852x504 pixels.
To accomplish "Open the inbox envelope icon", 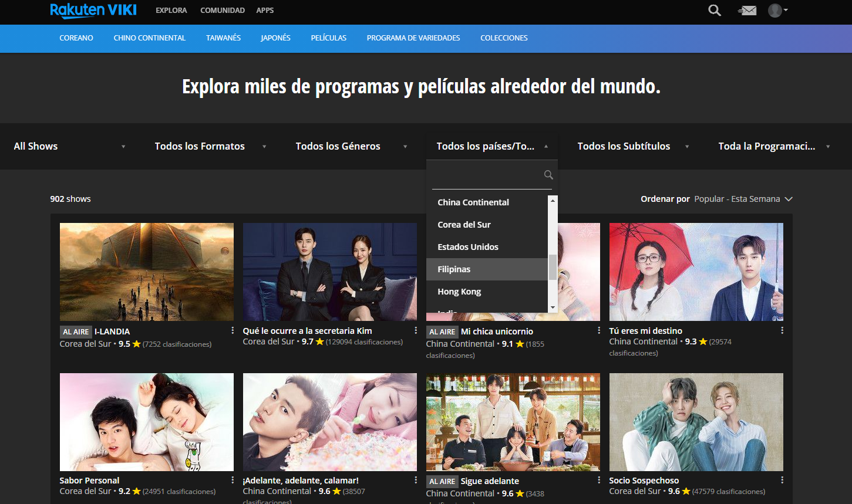I will click(x=747, y=11).
